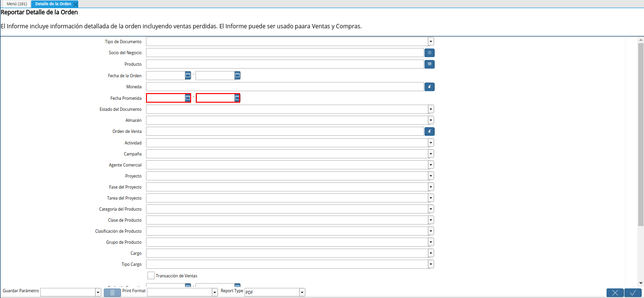This screenshot has height=298, width=644.
Task: Open Fecha Prometida end calendar
Action: click(237, 98)
